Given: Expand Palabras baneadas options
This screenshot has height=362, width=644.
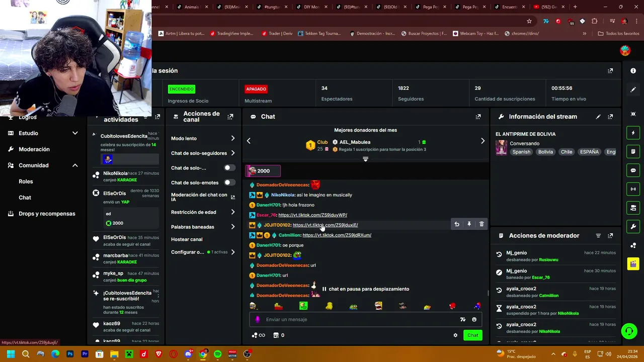Looking at the screenshot, I should click(x=232, y=227).
